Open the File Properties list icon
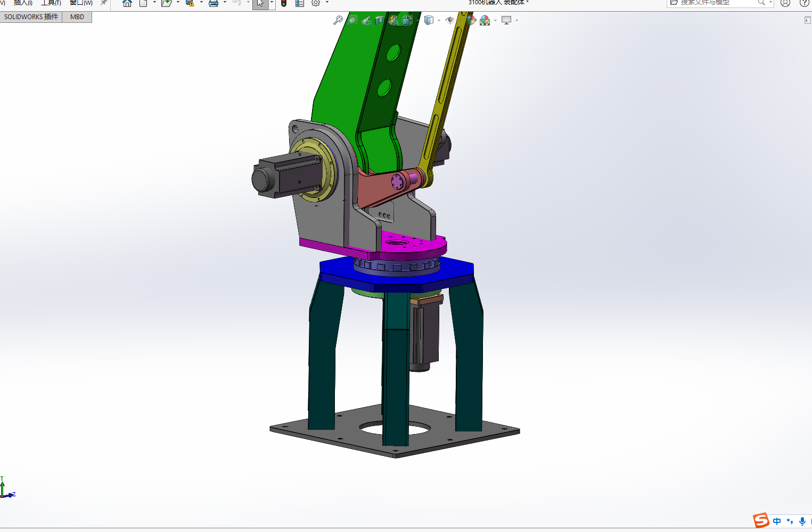 (300, 3)
